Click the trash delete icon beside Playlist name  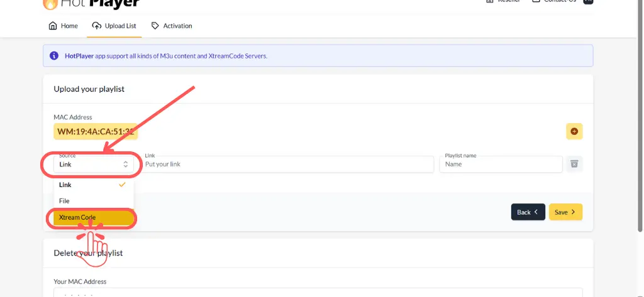click(x=574, y=164)
